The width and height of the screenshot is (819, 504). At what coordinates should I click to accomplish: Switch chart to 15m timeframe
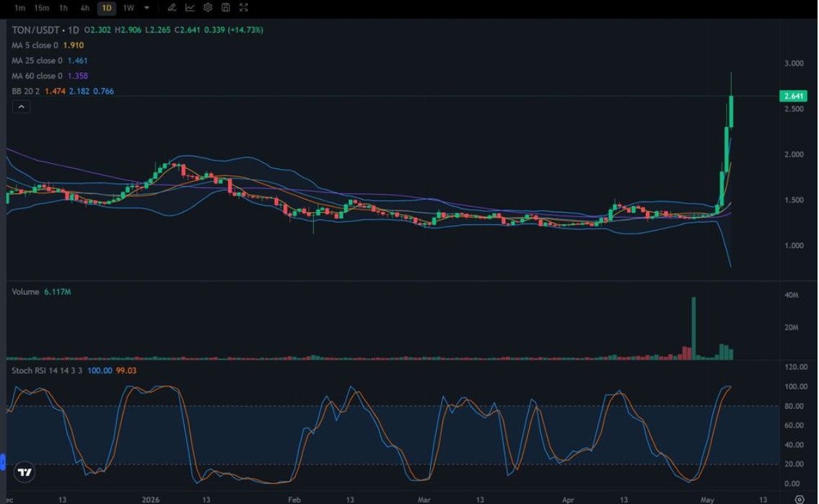click(x=41, y=8)
